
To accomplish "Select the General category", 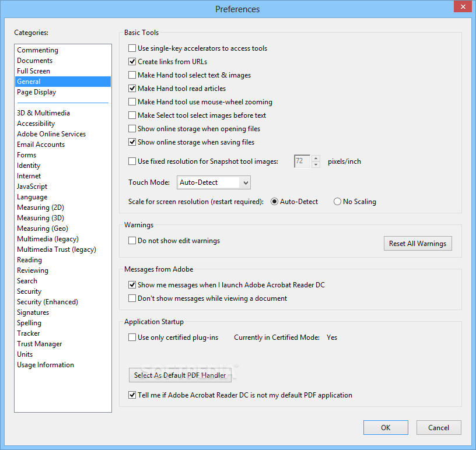I will (63, 82).
